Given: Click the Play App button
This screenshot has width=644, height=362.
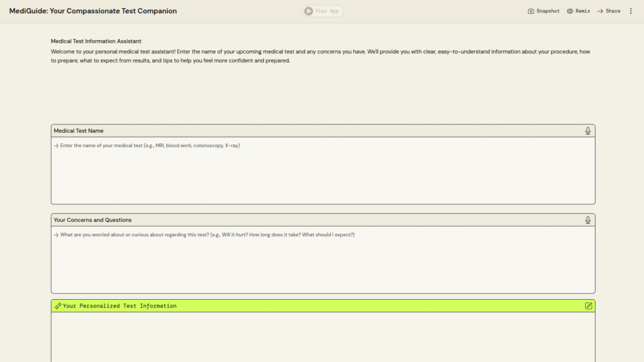Looking at the screenshot, I should (x=323, y=11).
